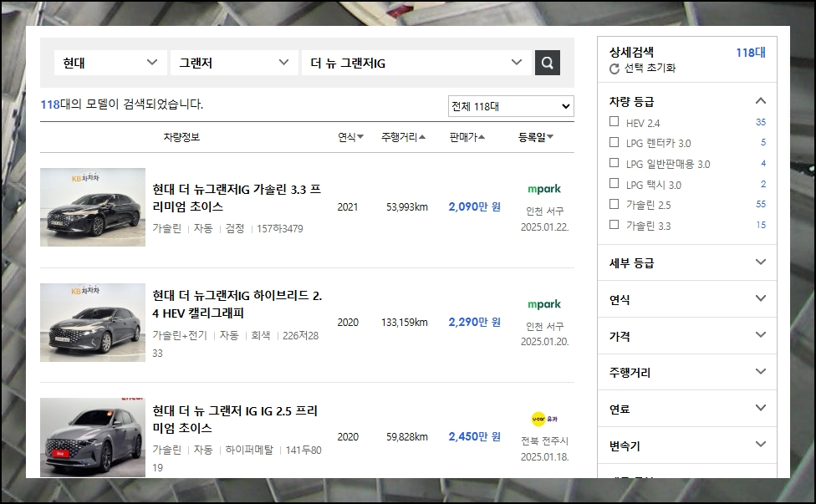Expand the 변속기 filter section

[x=687, y=445]
